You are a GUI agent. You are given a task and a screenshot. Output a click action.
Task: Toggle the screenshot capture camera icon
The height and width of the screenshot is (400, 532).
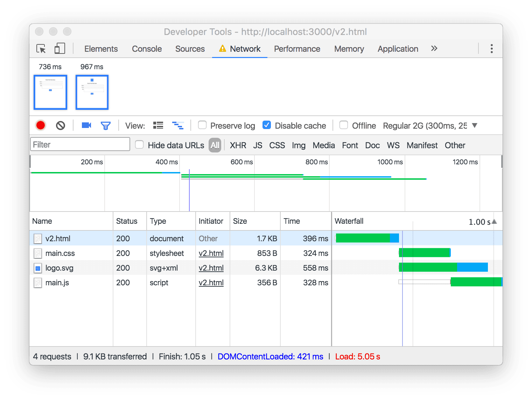(86, 125)
